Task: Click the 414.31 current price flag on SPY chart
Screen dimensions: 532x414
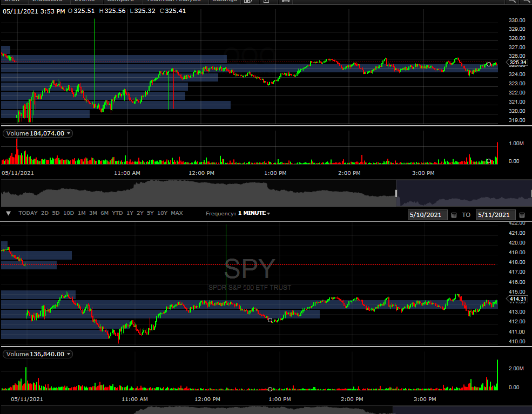Action: pyautogui.click(x=517, y=299)
